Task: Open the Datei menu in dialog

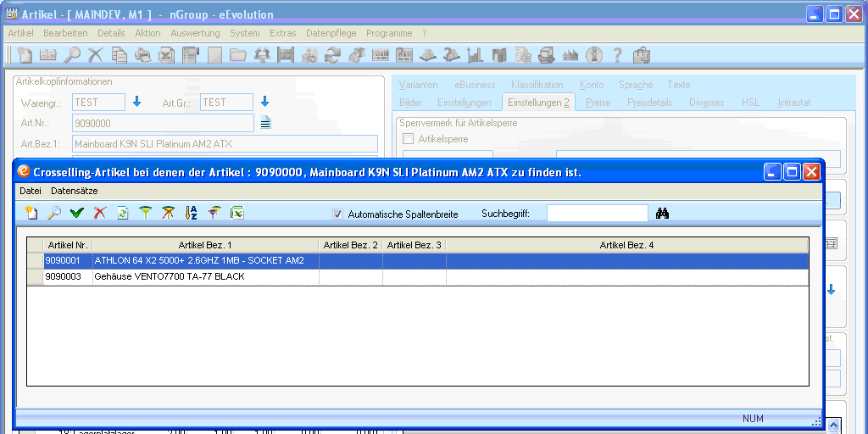Action: (31, 192)
